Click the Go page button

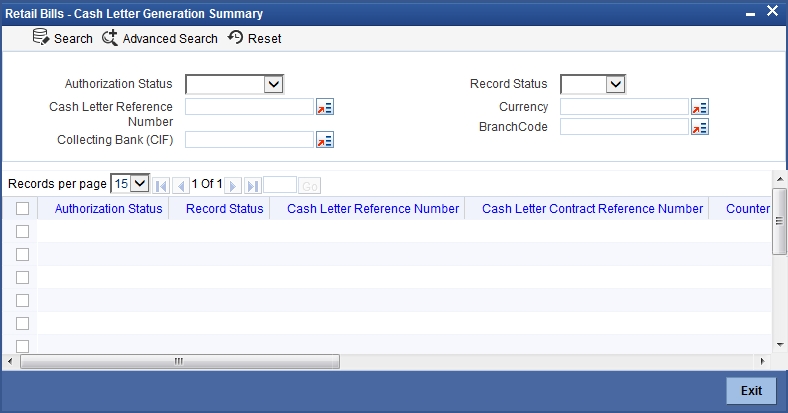310,186
